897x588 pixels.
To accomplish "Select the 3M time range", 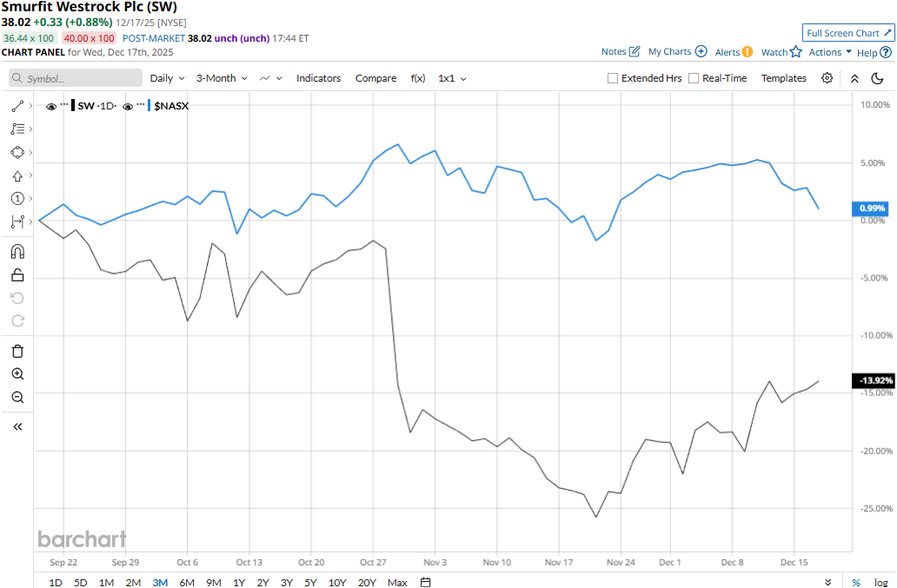I will (x=160, y=582).
